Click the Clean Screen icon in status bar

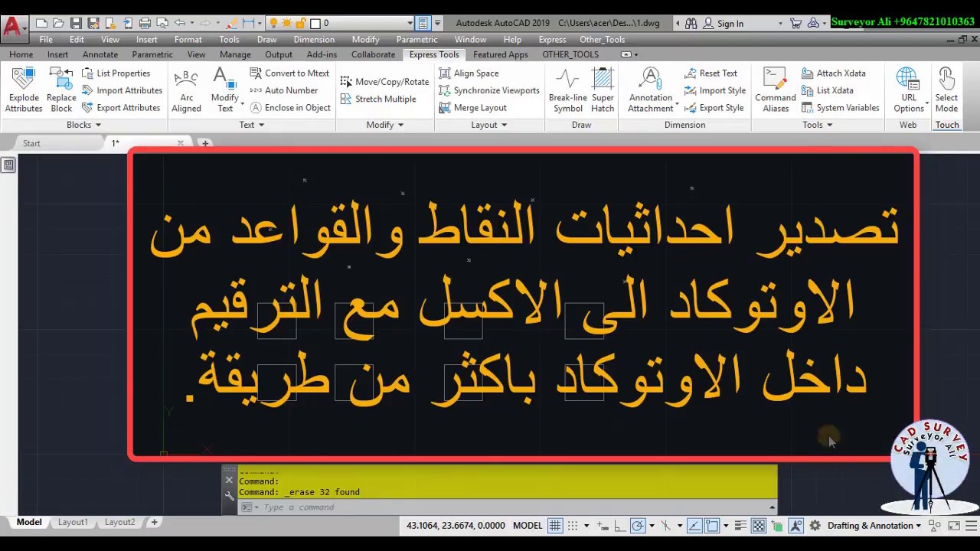click(954, 526)
